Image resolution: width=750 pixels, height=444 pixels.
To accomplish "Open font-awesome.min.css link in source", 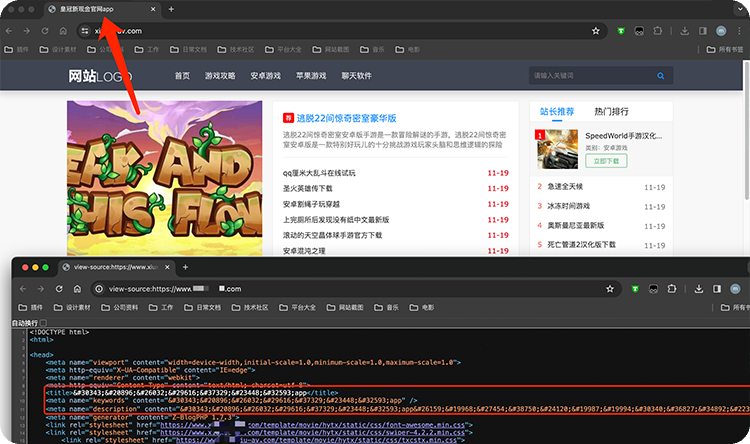I will pos(312,425).
